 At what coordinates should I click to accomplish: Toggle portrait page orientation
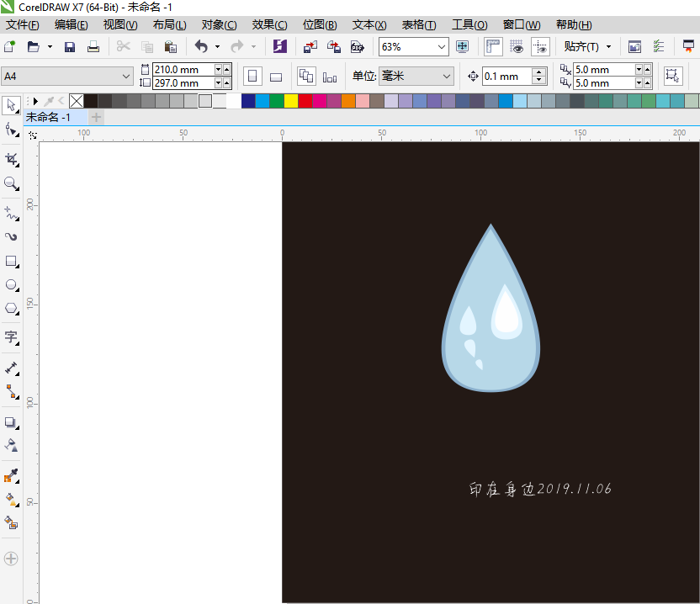(252, 76)
